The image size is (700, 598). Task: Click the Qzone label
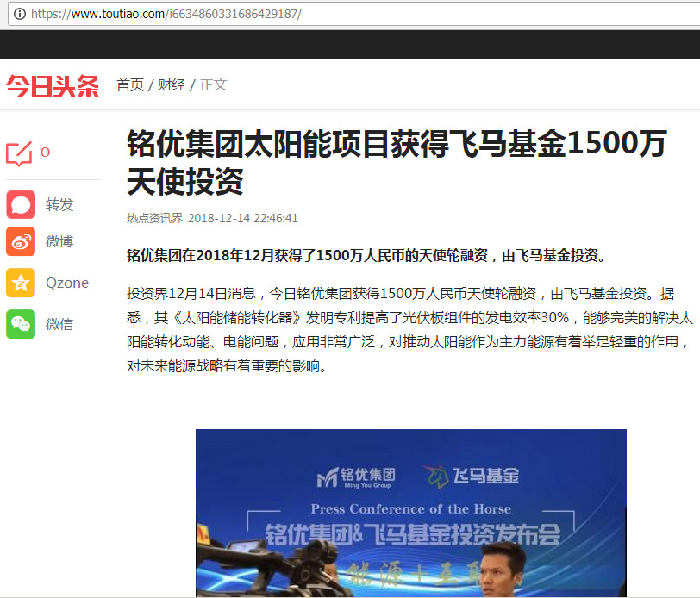[x=67, y=283]
